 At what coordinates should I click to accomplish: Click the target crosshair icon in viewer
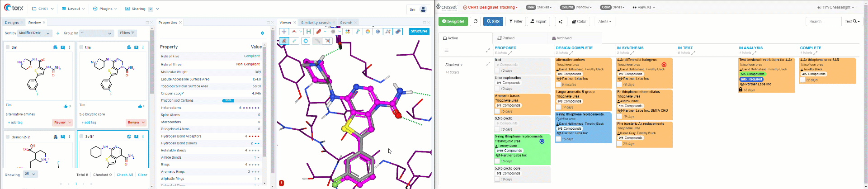pos(306,41)
